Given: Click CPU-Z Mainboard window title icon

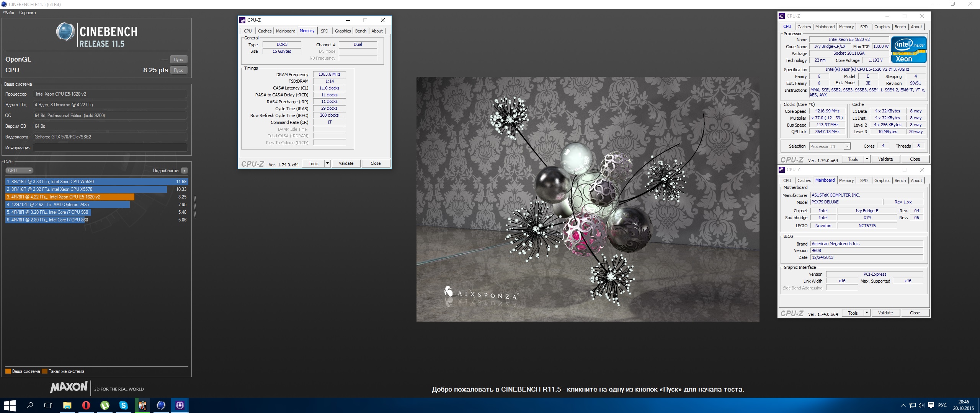Looking at the screenshot, I should (x=782, y=170).
